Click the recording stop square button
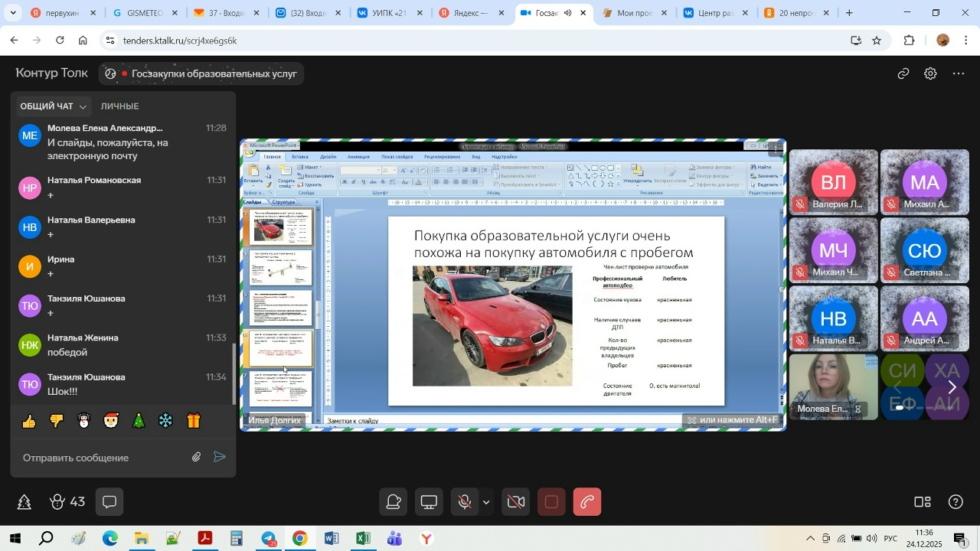This screenshot has height=551, width=980. tap(551, 503)
